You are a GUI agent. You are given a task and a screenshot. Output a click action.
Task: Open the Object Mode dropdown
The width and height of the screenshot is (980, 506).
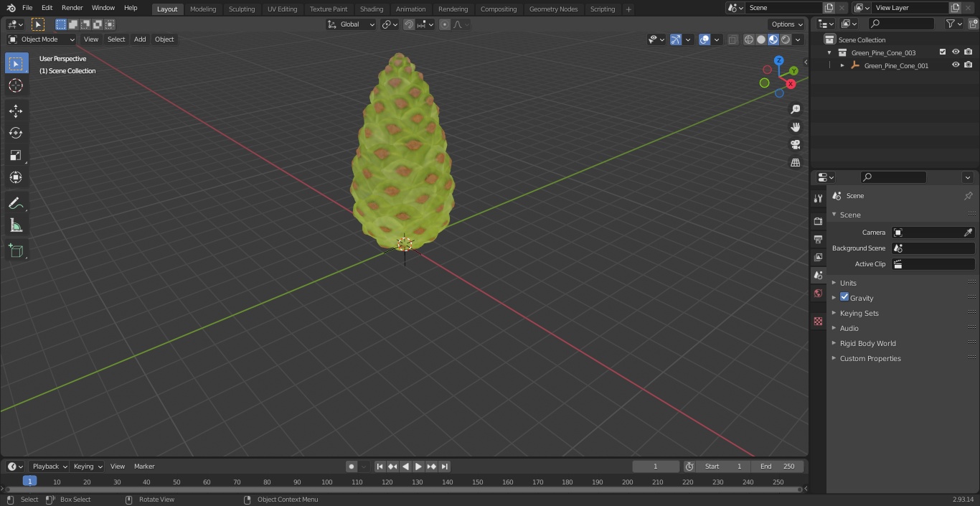[x=42, y=39]
